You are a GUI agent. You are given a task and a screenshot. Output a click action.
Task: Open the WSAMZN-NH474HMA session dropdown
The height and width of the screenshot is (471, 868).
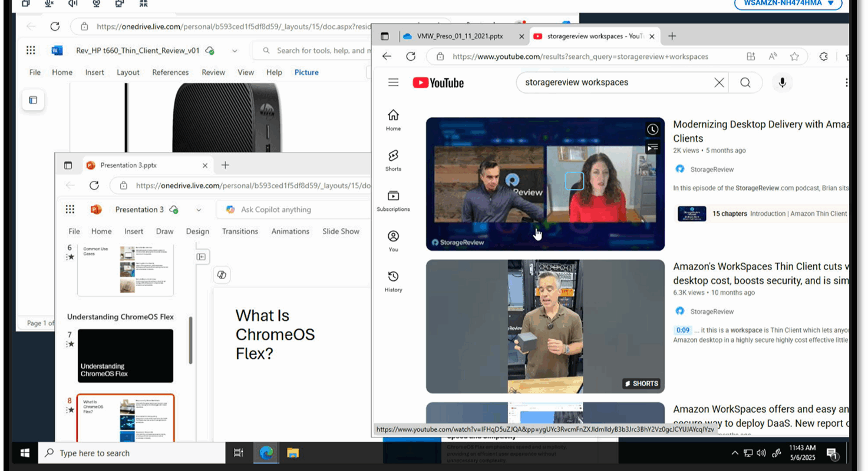[x=788, y=3]
